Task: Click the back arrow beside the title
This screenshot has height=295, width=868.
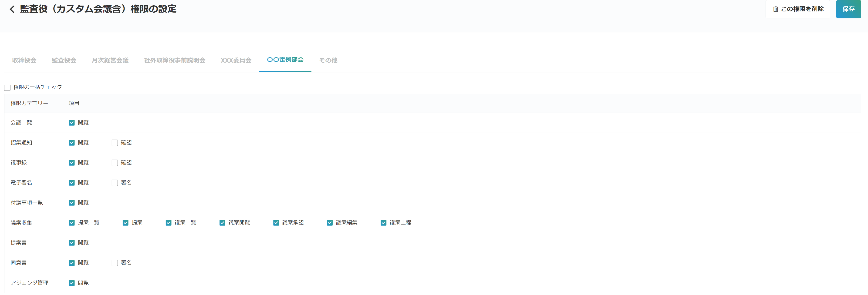Action: click(x=12, y=9)
